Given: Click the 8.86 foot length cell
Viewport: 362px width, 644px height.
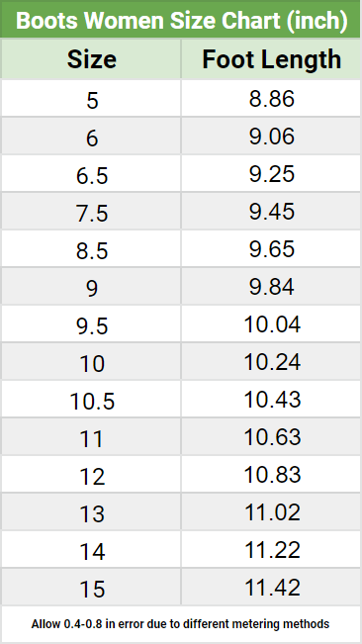Looking at the screenshot, I should pos(271,99).
